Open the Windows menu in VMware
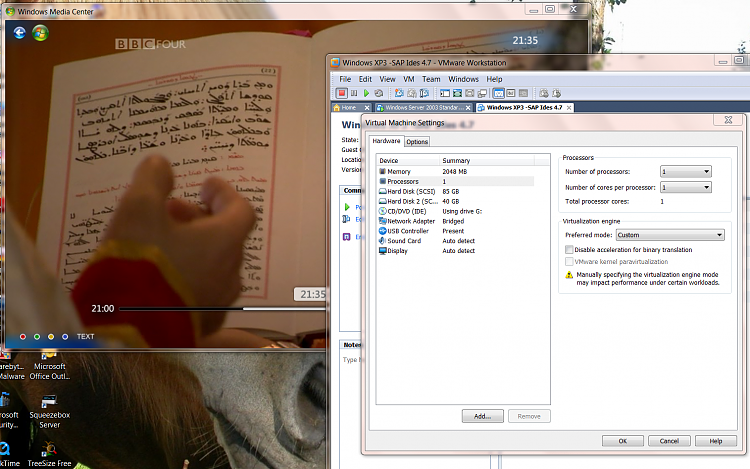 (x=463, y=79)
